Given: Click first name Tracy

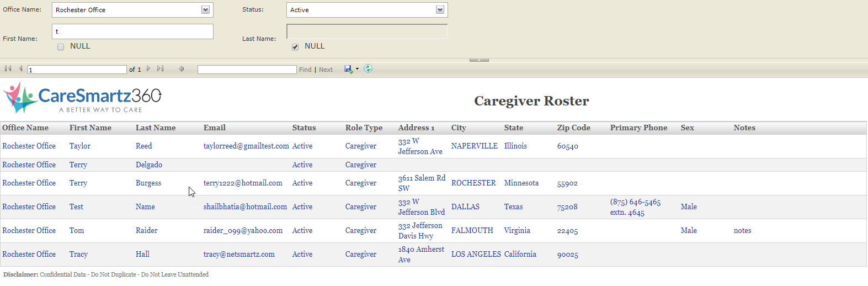Looking at the screenshot, I should (78, 254).
